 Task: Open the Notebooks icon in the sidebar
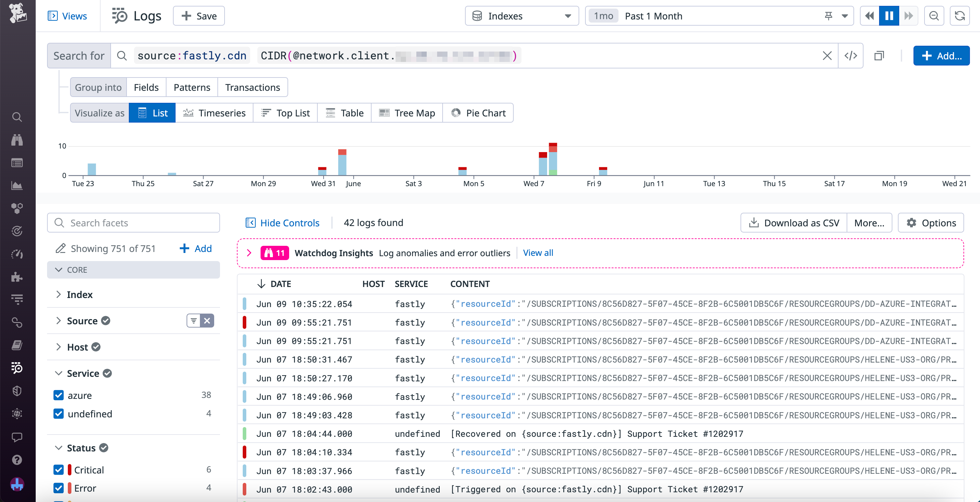[17, 345]
